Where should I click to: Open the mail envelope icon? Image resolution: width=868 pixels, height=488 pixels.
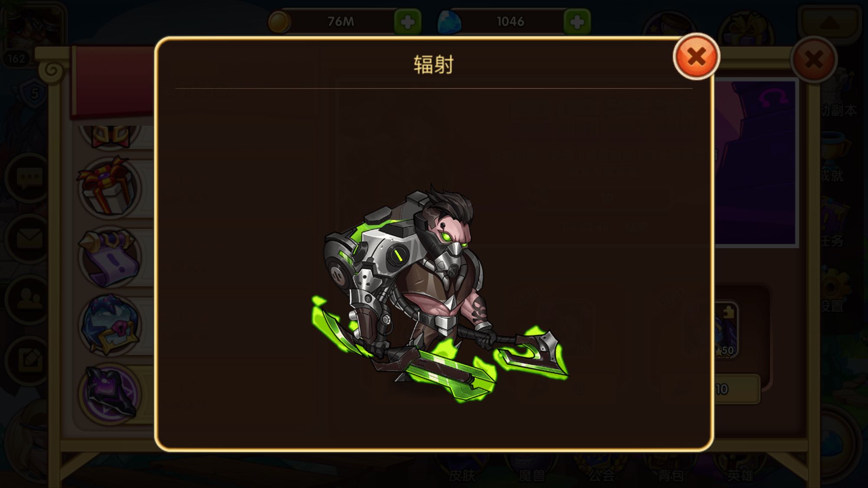[30, 239]
